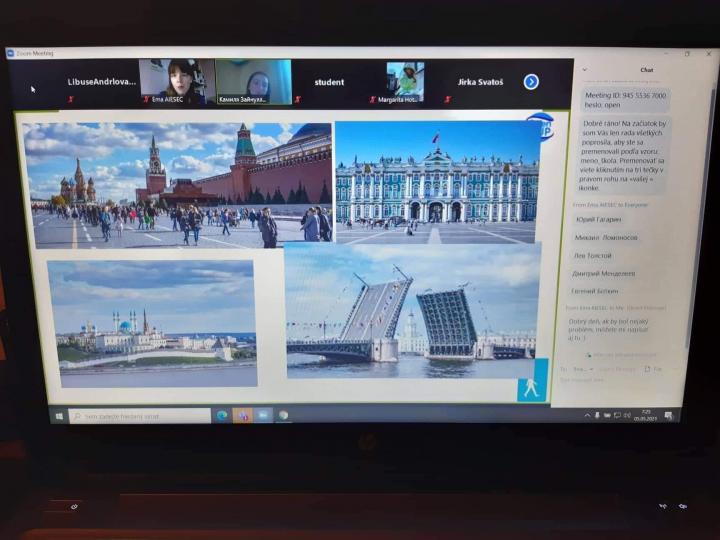The height and width of the screenshot is (540, 720).
Task: Switch to the Zoom app in the taskbar
Action: [x=263, y=415]
